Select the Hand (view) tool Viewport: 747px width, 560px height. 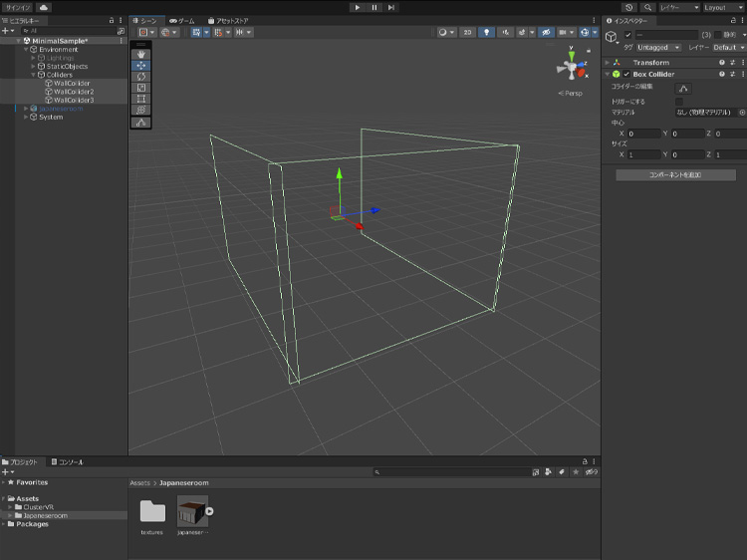coord(140,54)
